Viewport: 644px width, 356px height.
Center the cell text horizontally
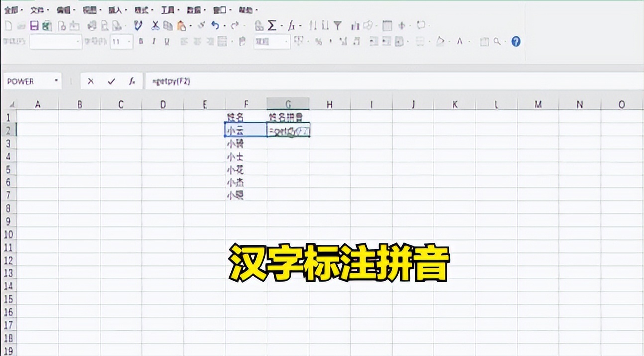click(x=196, y=42)
